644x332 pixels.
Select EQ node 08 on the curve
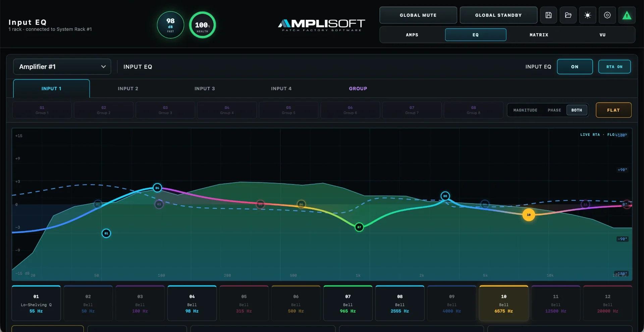tap(445, 196)
